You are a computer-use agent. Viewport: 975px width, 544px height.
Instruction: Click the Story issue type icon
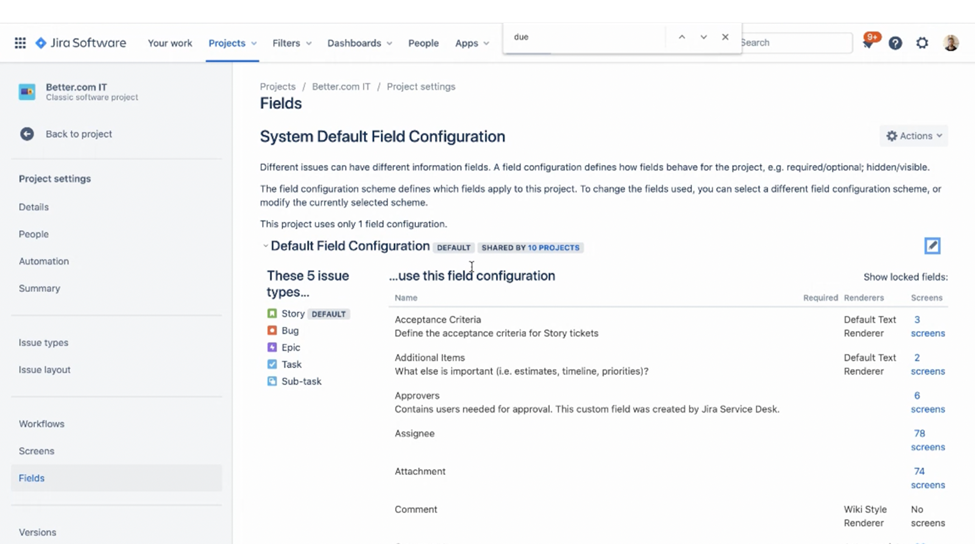272,313
